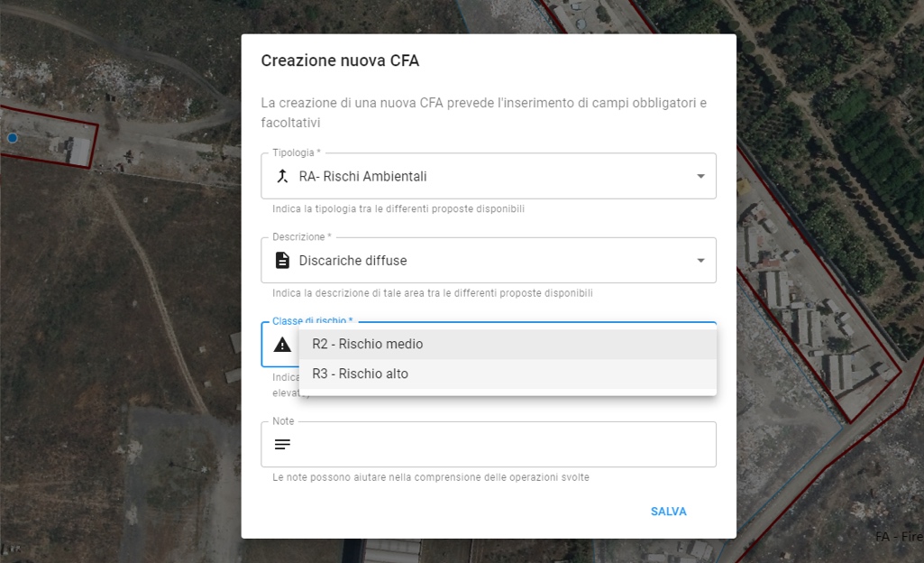Image resolution: width=924 pixels, height=563 pixels.
Task: Click the blue dot marker on the map
Action: tap(13, 138)
